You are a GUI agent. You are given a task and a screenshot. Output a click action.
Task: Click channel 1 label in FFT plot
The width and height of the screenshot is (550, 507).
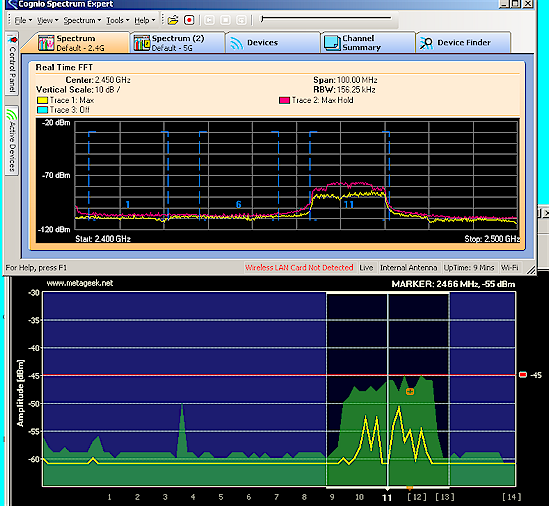tap(128, 204)
